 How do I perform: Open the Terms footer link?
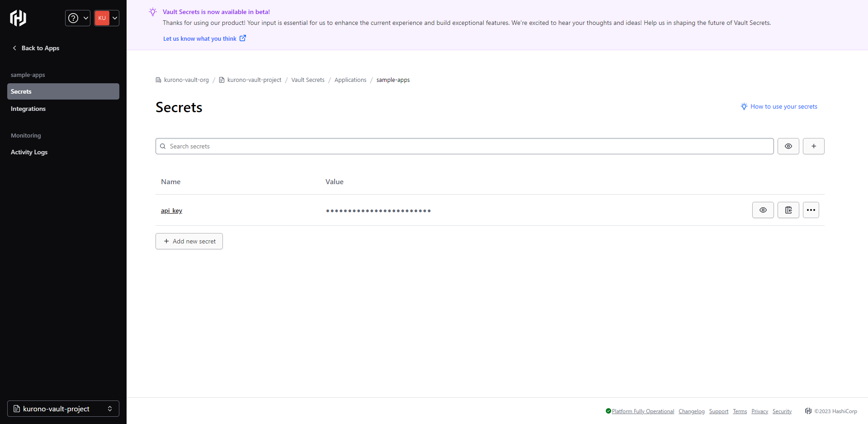[740, 411]
